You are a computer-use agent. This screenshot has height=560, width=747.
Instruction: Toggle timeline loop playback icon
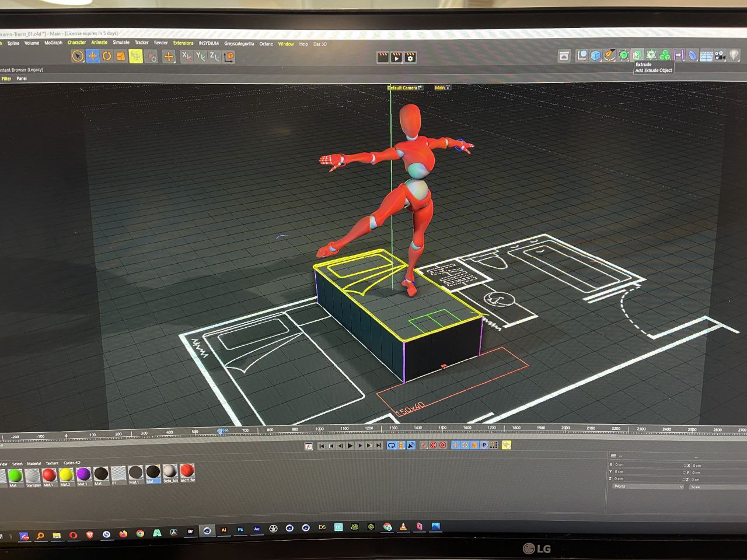coord(392,445)
